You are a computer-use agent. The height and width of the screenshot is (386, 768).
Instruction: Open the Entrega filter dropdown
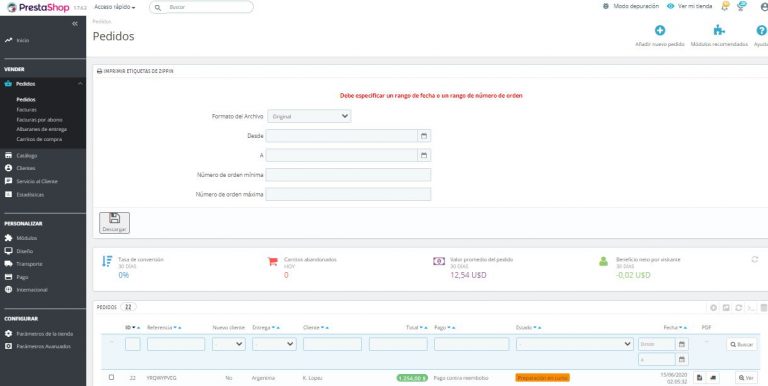tap(274, 344)
